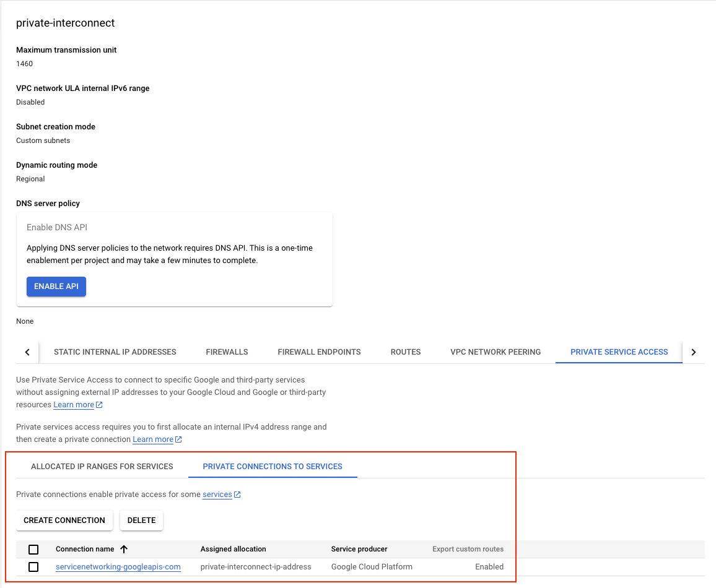
Task: Select the Routes tab
Action: 405,352
